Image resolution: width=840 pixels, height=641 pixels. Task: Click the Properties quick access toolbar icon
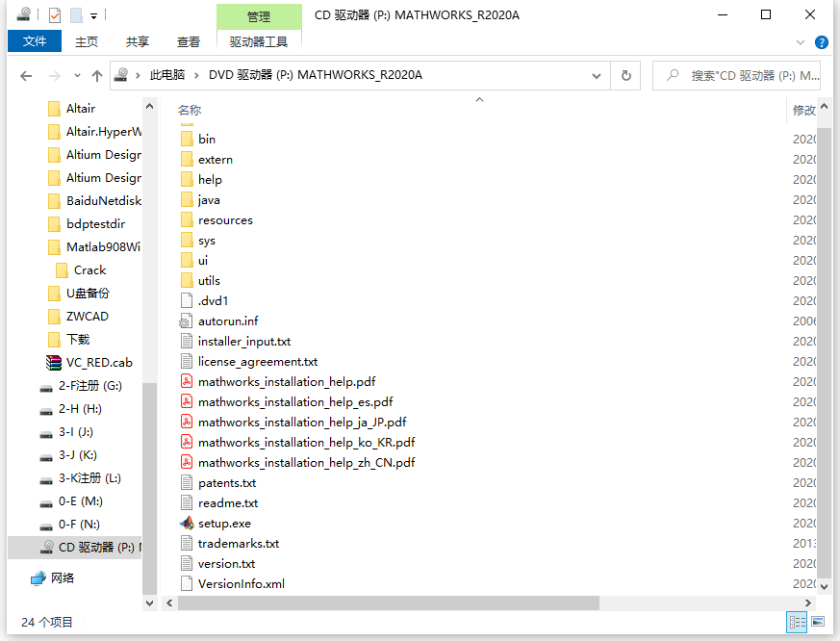(x=55, y=15)
